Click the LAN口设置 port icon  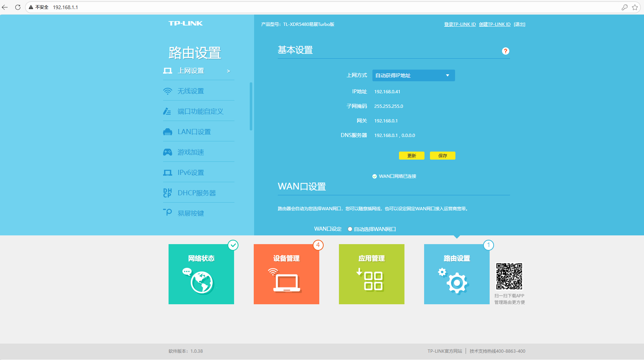[x=167, y=132]
